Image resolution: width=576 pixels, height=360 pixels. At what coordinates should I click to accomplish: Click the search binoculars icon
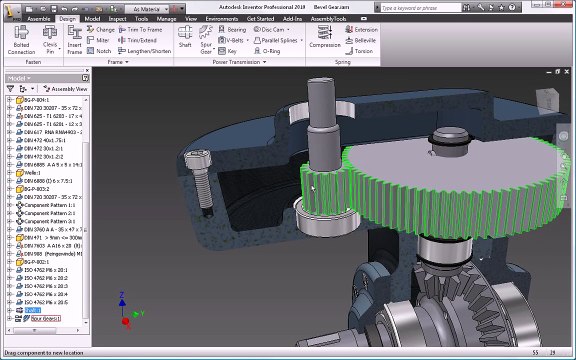(x=467, y=7)
